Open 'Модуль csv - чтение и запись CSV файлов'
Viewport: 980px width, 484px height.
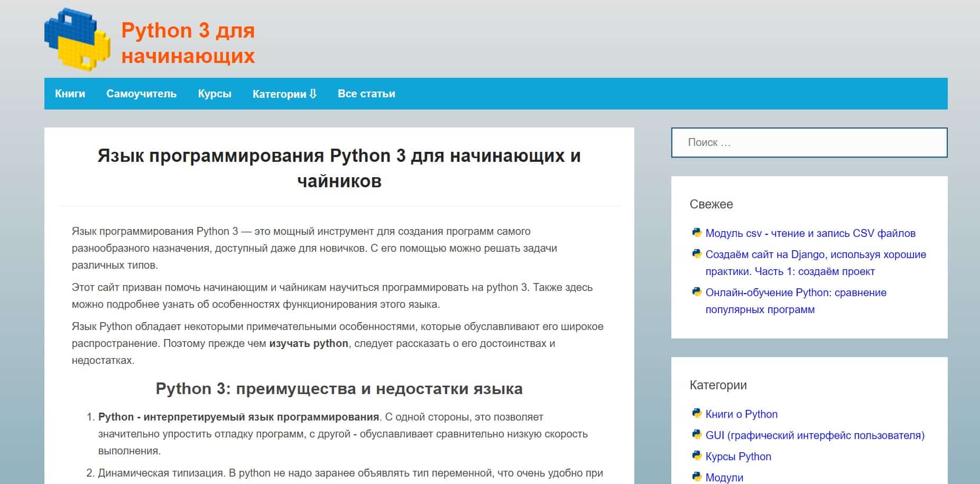tap(810, 233)
